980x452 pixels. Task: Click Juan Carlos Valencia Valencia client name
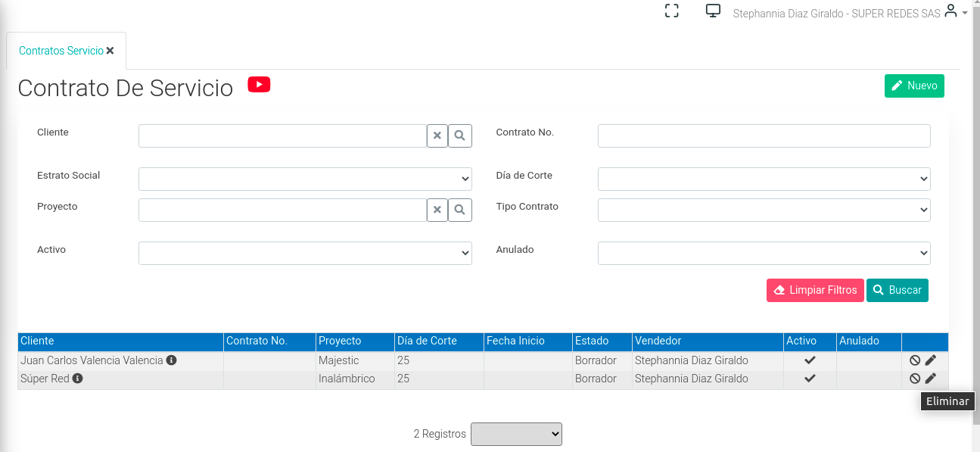click(x=92, y=360)
